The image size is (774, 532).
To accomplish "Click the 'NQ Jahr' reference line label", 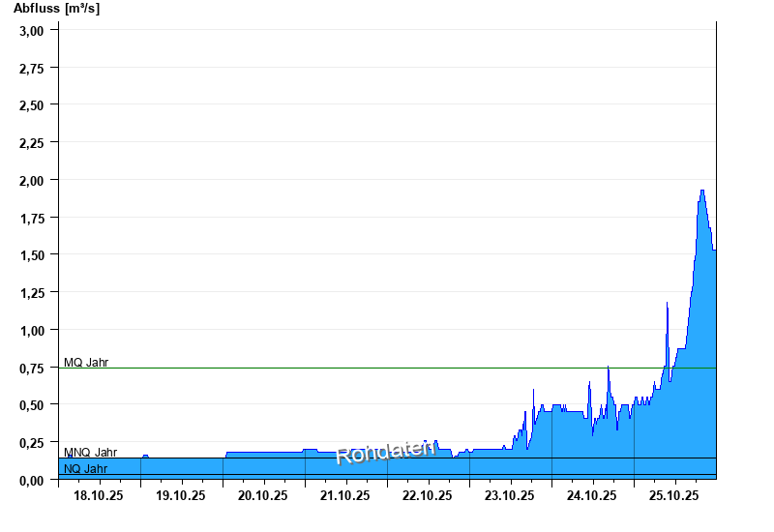I will point(86,469).
